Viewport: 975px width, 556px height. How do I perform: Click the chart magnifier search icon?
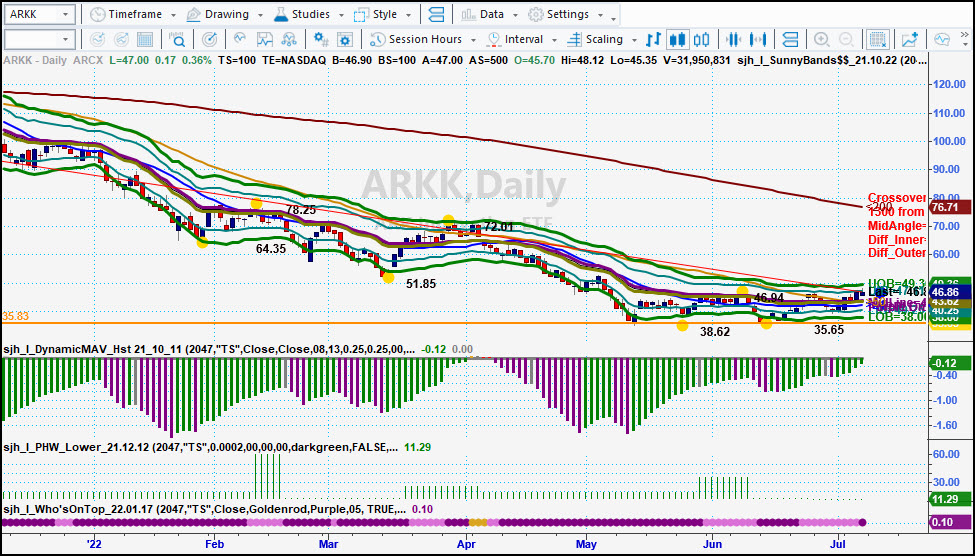(177, 40)
